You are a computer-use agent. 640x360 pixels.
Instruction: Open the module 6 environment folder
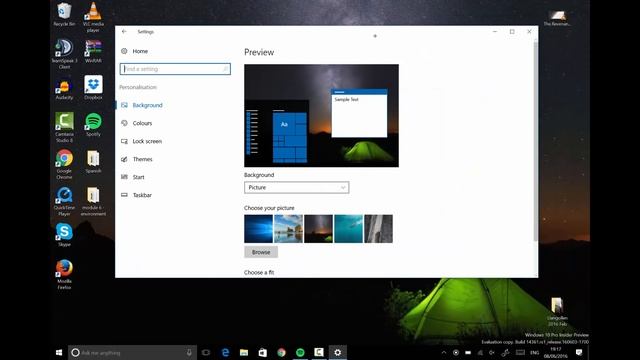click(x=93, y=201)
